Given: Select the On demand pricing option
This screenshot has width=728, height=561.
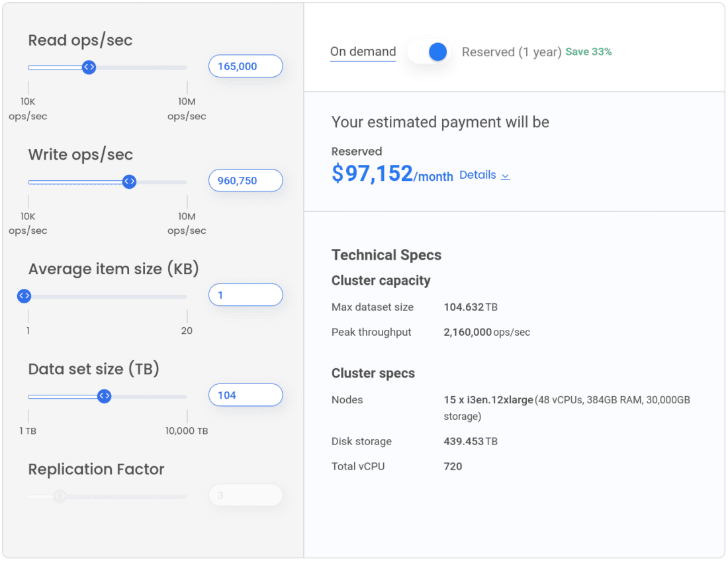Looking at the screenshot, I should click(363, 52).
